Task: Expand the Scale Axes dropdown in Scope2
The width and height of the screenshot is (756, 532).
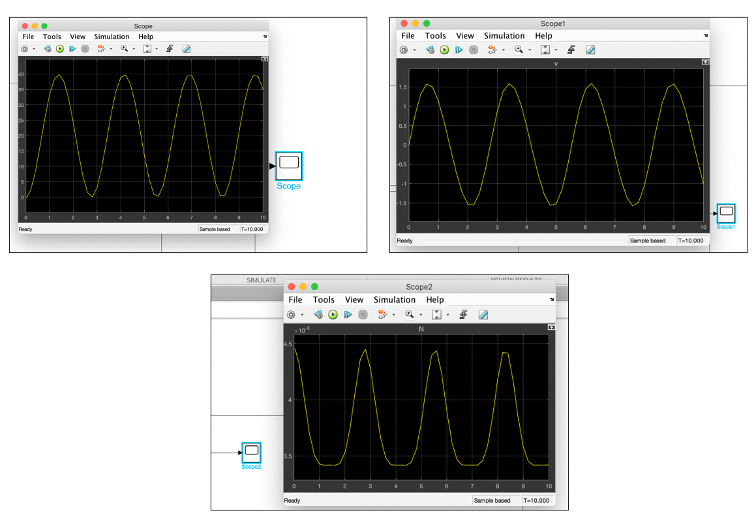Action: [x=447, y=314]
